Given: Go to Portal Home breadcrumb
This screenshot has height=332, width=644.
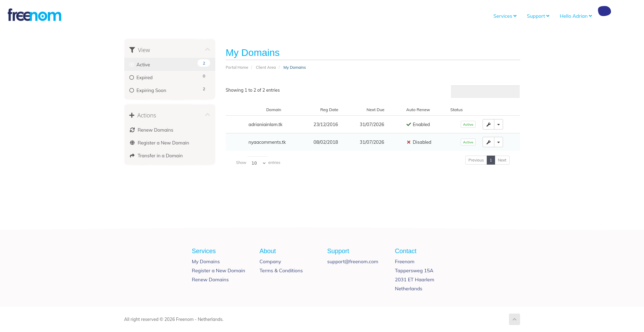Looking at the screenshot, I should (x=237, y=67).
